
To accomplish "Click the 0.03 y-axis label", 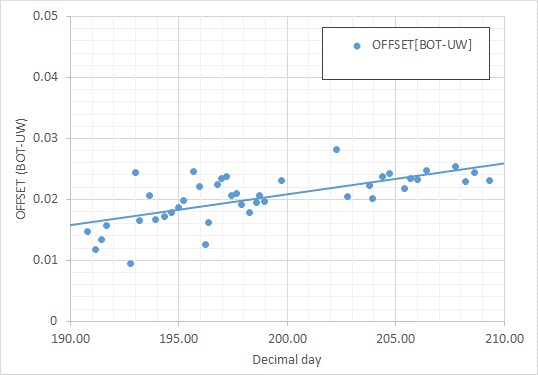I will pyautogui.click(x=45, y=138).
